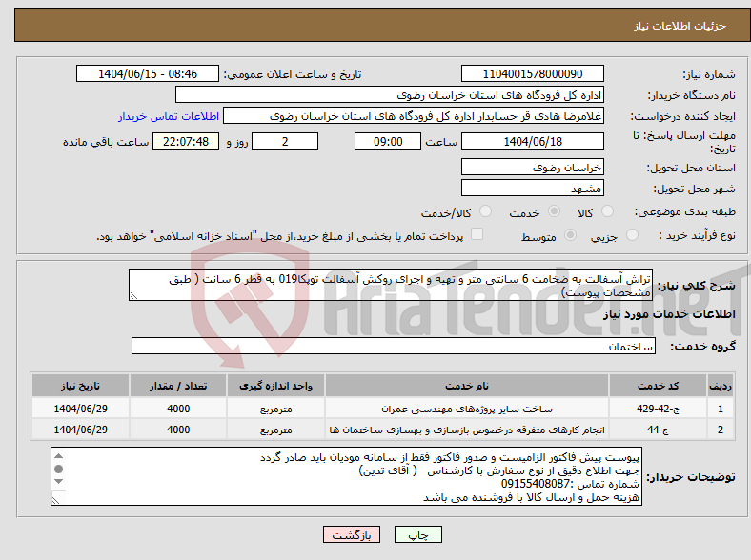Click quantity 4000 in row 2

[178, 430]
